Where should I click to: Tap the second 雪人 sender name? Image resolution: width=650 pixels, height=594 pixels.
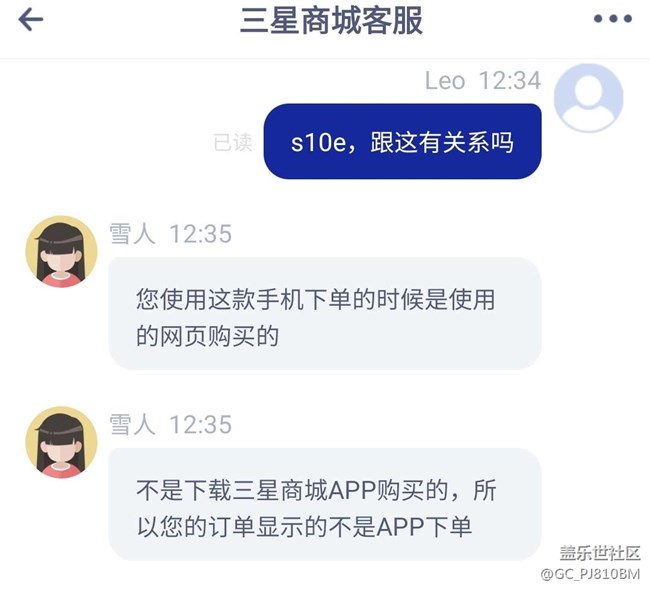(132, 424)
